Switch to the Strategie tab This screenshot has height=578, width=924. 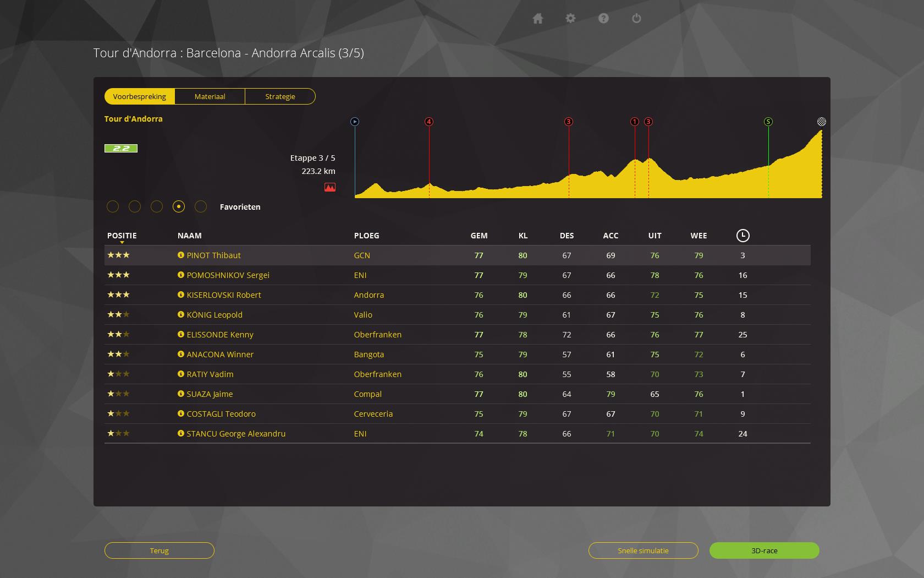pyautogui.click(x=280, y=96)
